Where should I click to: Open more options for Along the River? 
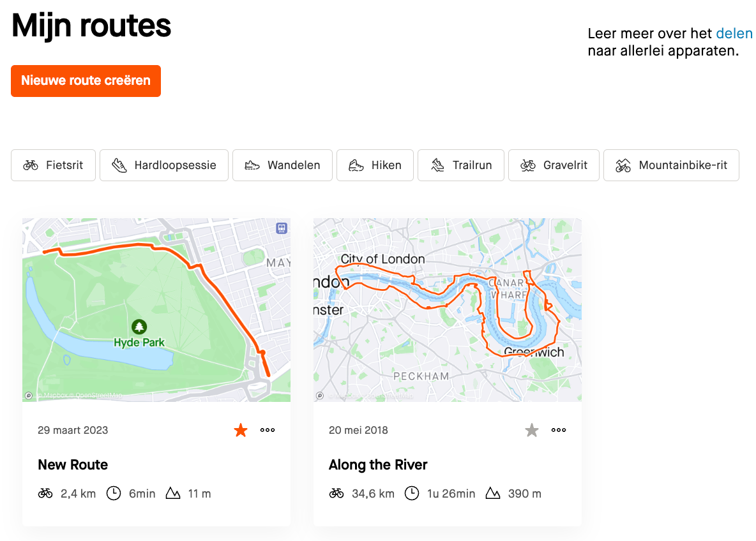point(559,430)
